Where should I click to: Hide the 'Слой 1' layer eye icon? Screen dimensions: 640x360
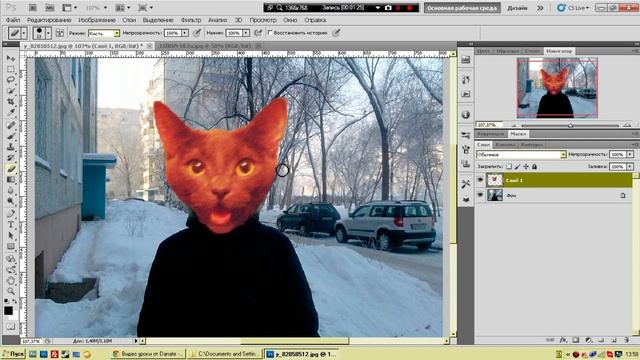point(480,180)
